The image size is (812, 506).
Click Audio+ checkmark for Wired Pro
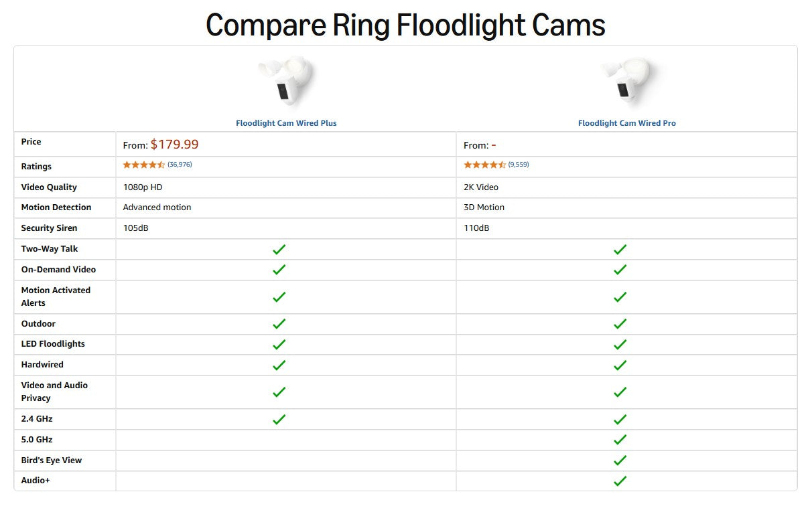point(620,481)
